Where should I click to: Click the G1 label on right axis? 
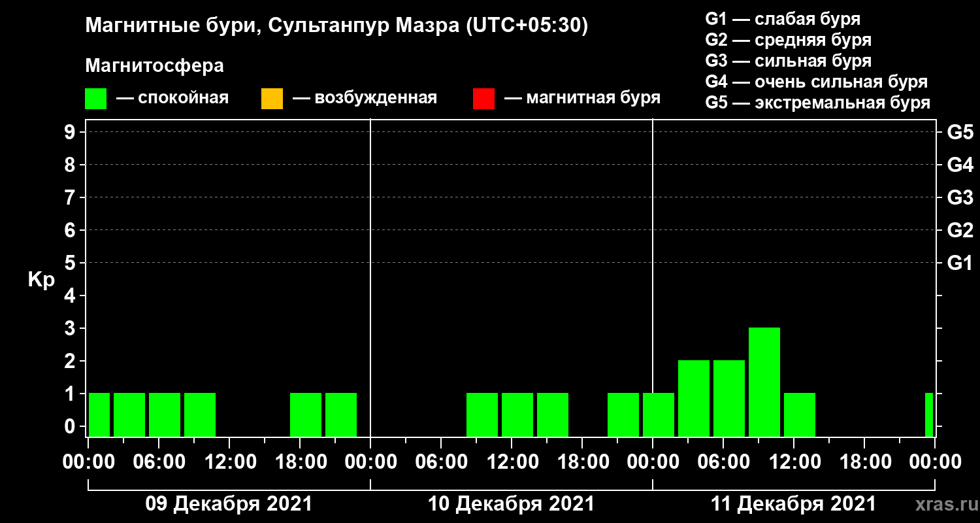tap(960, 263)
